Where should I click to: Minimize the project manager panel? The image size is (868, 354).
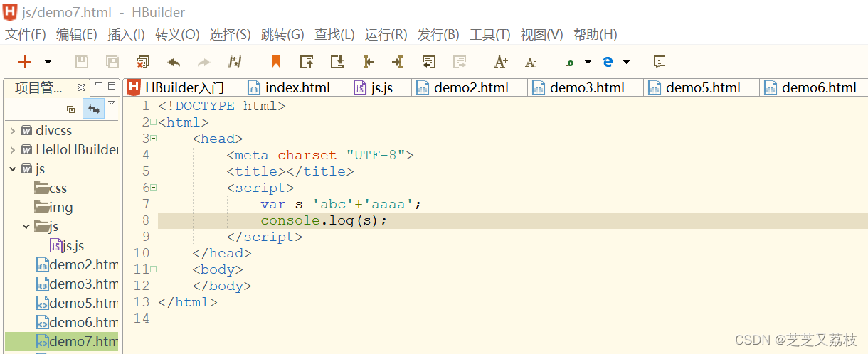99,85
